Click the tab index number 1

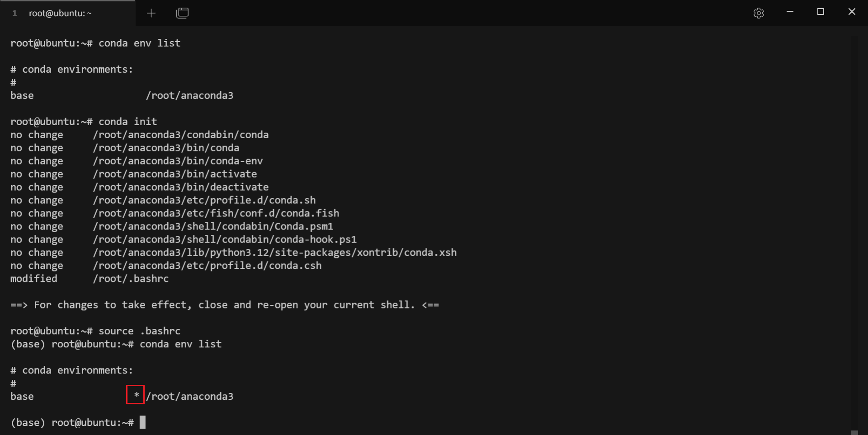[x=14, y=13]
